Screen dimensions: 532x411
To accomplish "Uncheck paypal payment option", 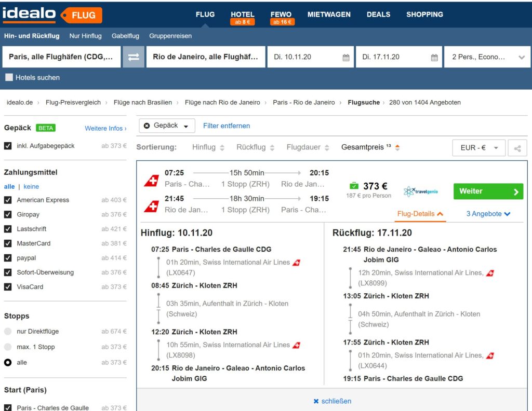I will click(x=8, y=258).
